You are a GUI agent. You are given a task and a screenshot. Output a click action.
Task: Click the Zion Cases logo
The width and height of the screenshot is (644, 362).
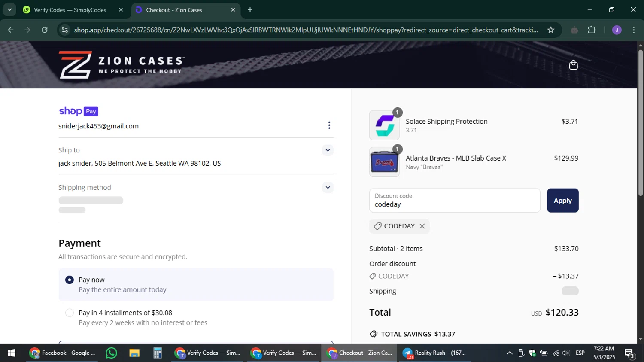pos(122,65)
